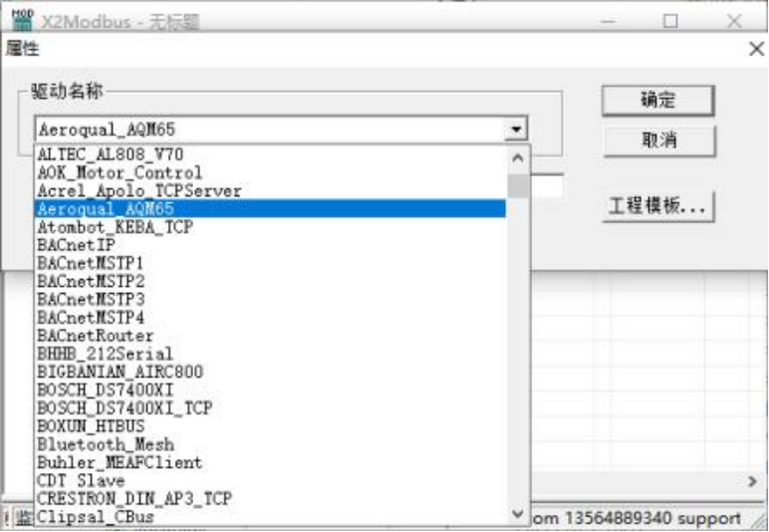Select AOK_Motor_Control driver
The height and width of the screenshot is (532, 769).
(x=271, y=172)
